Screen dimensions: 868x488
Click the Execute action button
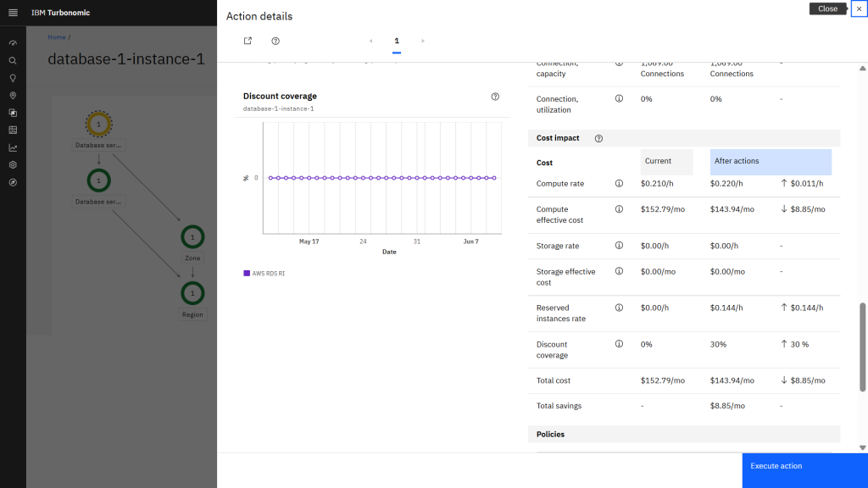tap(805, 470)
